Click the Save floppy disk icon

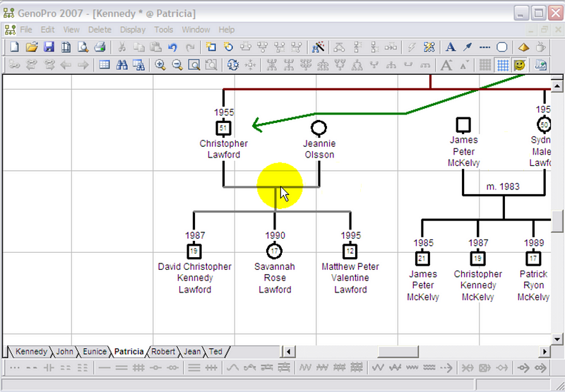coord(49,47)
